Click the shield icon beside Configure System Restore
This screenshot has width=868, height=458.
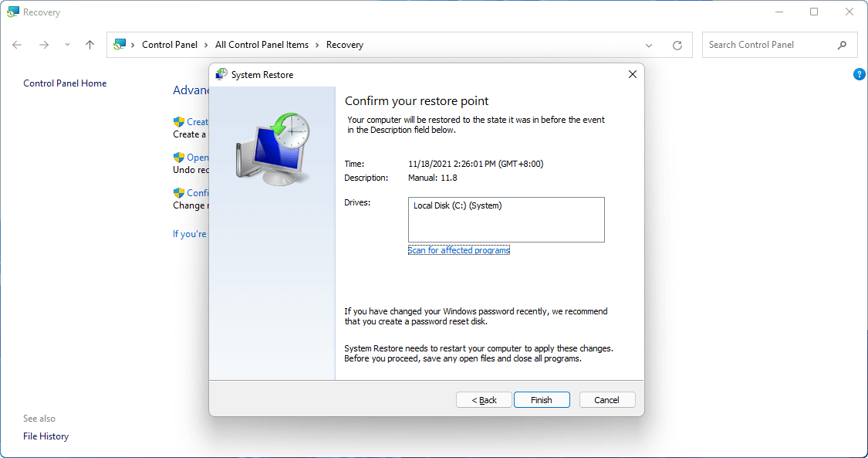click(178, 193)
